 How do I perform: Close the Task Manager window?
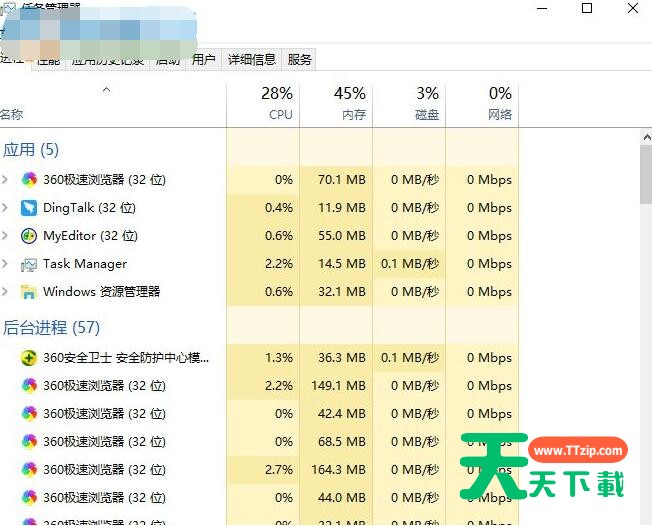(x=633, y=8)
